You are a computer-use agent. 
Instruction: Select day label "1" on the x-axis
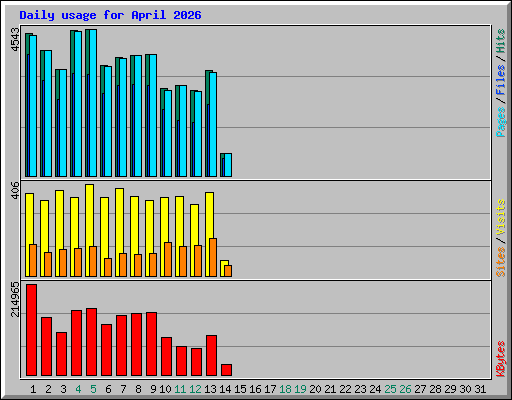(x=33, y=389)
